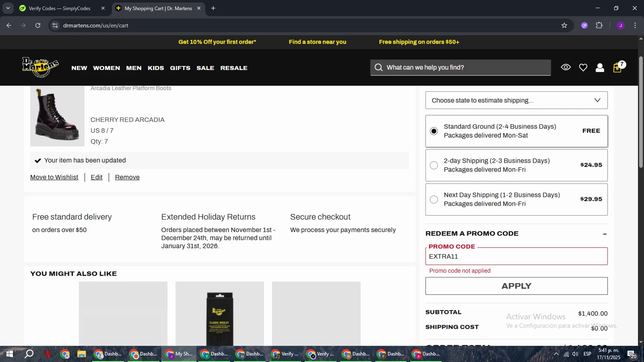The image size is (644, 362).
Task: Collapse Redeem a Promo Code section
Action: (x=605, y=234)
